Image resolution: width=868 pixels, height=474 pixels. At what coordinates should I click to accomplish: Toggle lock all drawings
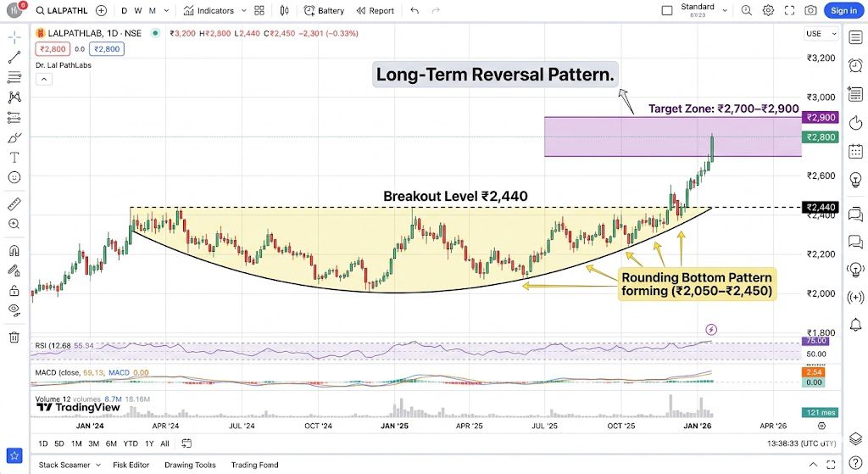14,290
